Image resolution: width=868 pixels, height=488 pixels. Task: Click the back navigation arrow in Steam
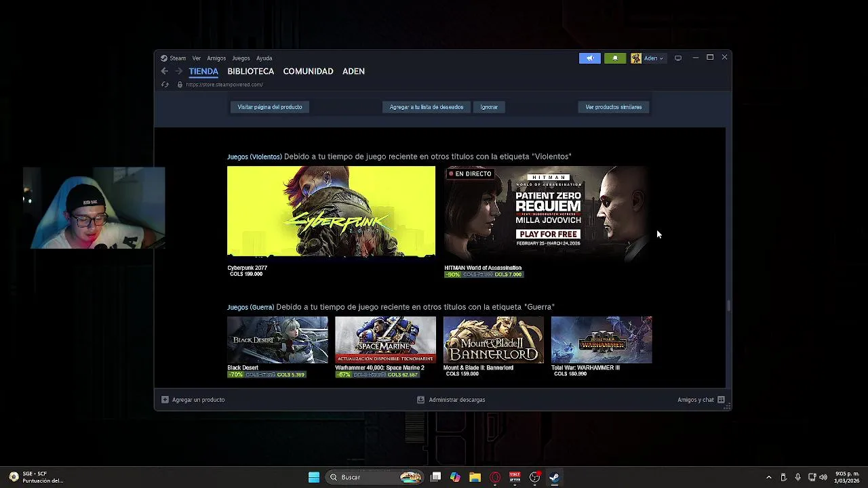click(x=164, y=71)
